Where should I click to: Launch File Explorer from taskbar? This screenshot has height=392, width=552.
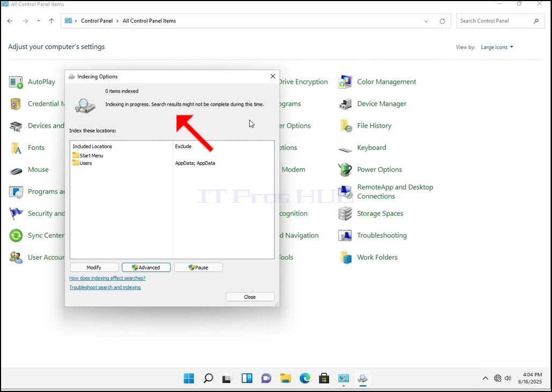pyautogui.click(x=286, y=379)
